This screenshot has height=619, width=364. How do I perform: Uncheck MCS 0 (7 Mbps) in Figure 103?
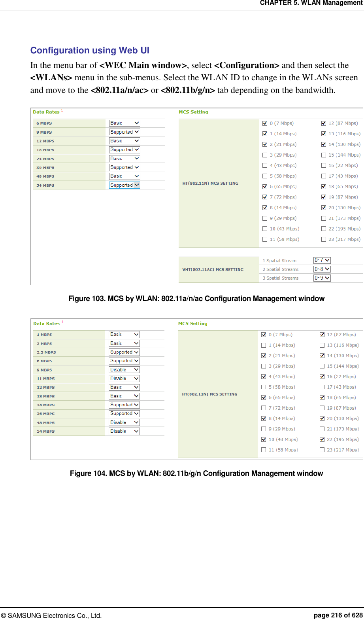click(265, 123)
